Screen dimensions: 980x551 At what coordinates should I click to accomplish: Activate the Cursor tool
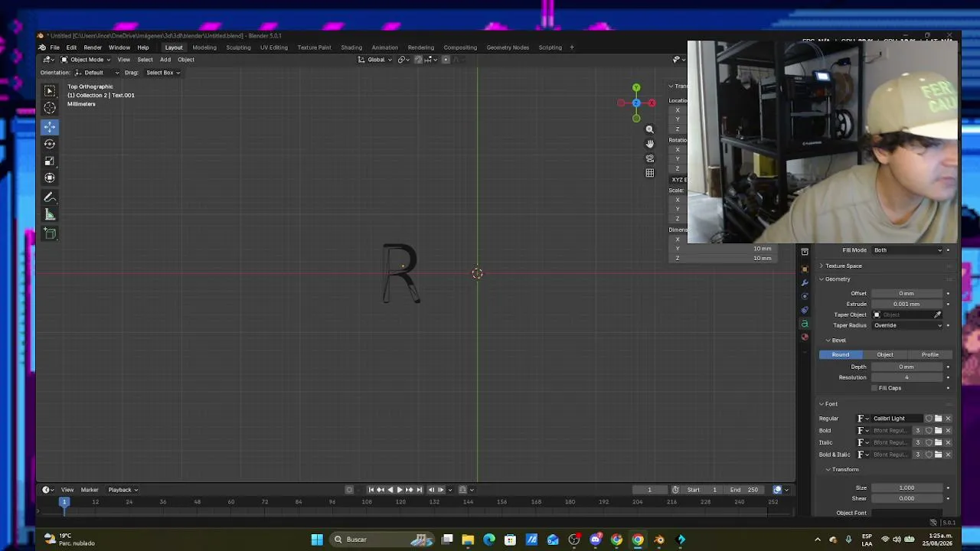pos(50,109)
